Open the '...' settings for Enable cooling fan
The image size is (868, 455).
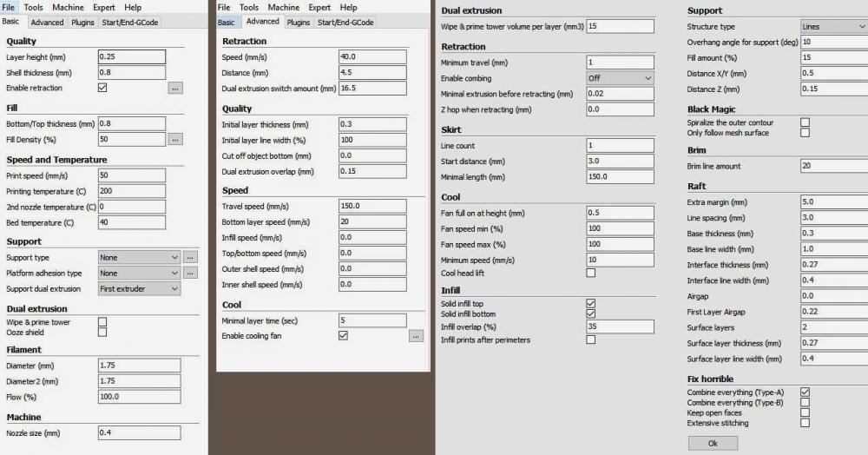416,336
